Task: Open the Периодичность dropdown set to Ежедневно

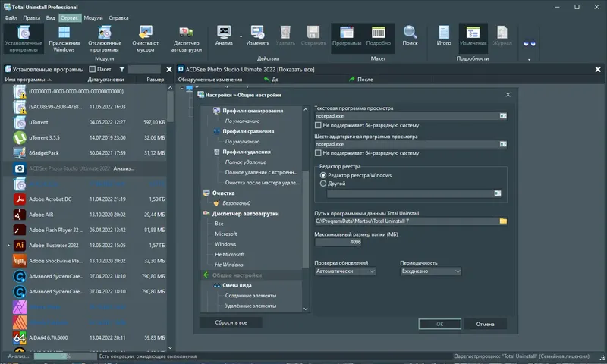Action: point(430,271)
